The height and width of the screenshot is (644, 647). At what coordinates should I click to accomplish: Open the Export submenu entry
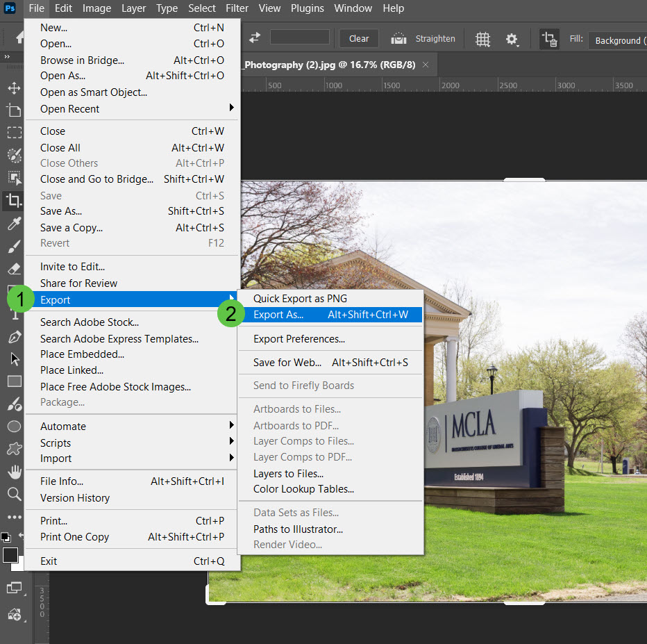132,299
